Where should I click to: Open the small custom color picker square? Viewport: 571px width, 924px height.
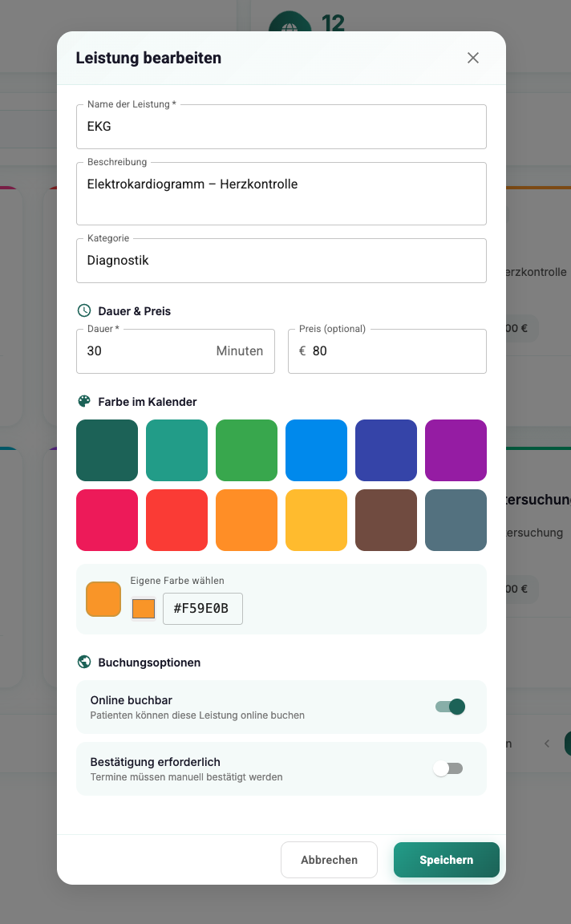(x=144, y=609)
